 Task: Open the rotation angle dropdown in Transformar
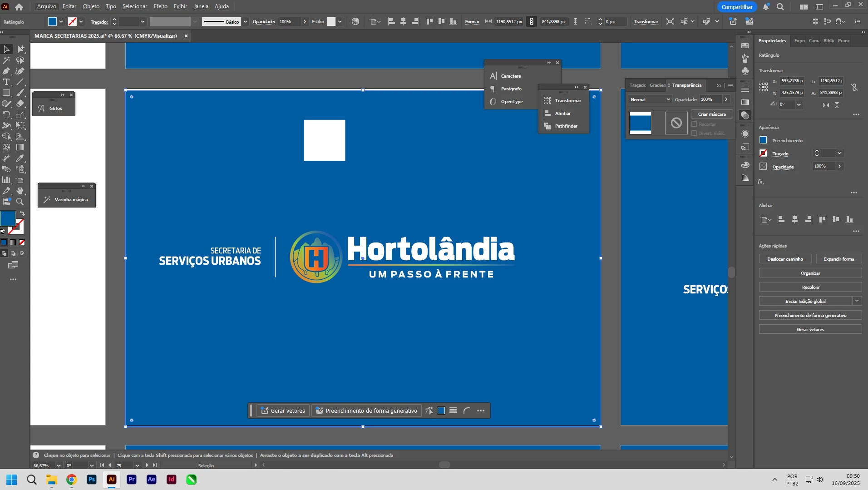[799, 104]
